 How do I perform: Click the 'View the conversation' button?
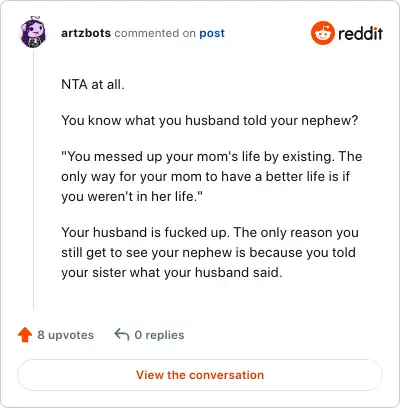(200, 375)
